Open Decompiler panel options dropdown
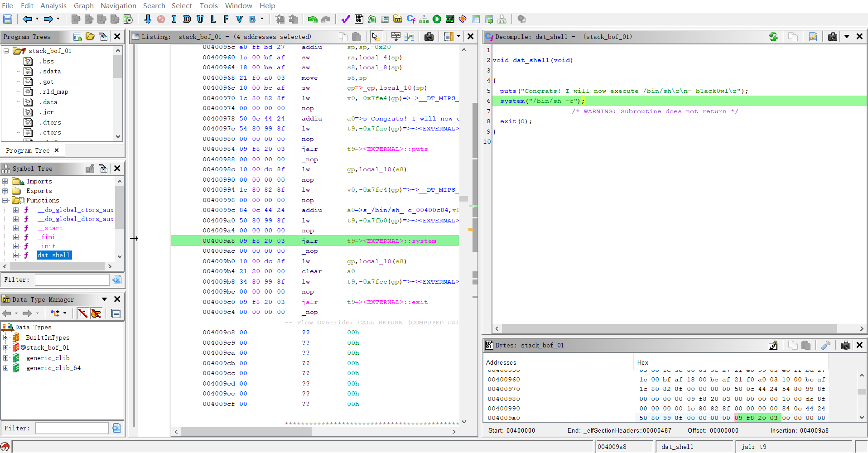The height and width of the screenshot is (453, 868). click(847, 37)
